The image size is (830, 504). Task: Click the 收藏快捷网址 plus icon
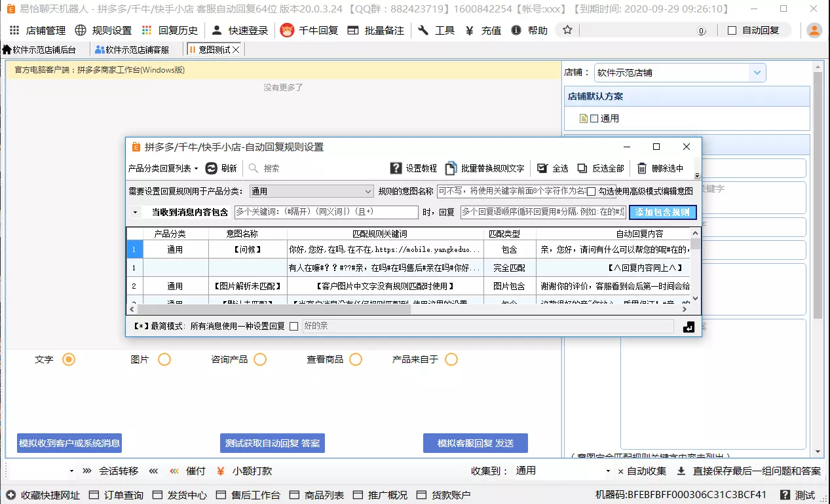[10, 495]
